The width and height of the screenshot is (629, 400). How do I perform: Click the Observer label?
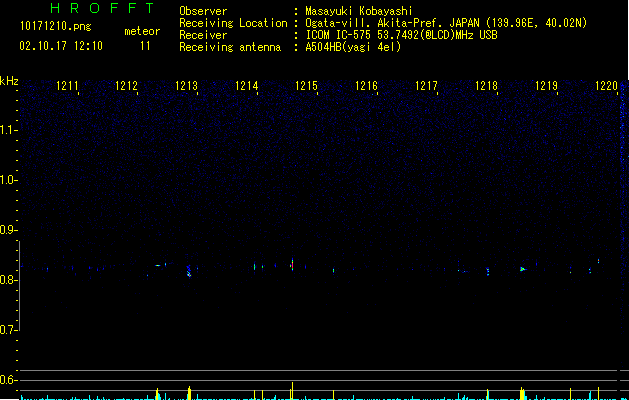coord(203,11)
